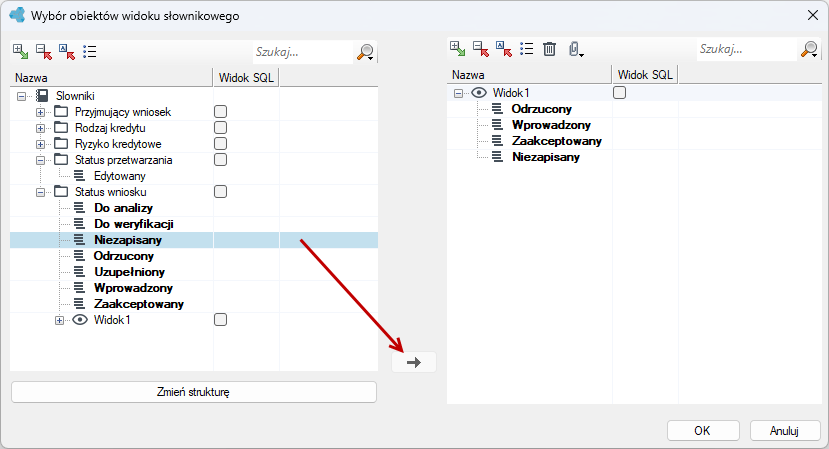This screenshot has height=449, width=829.
Task: Expand the Przyjmujący wniosek node
Action: (40, 113)
